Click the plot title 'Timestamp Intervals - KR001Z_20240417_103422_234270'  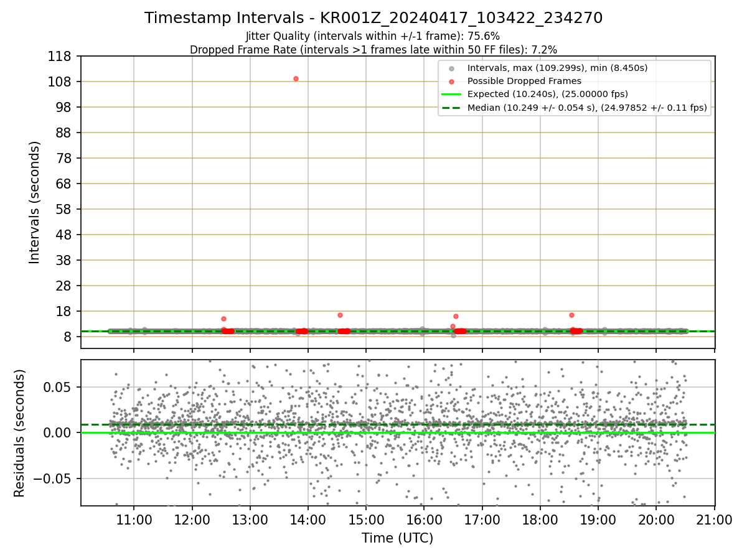coord(374,18)
